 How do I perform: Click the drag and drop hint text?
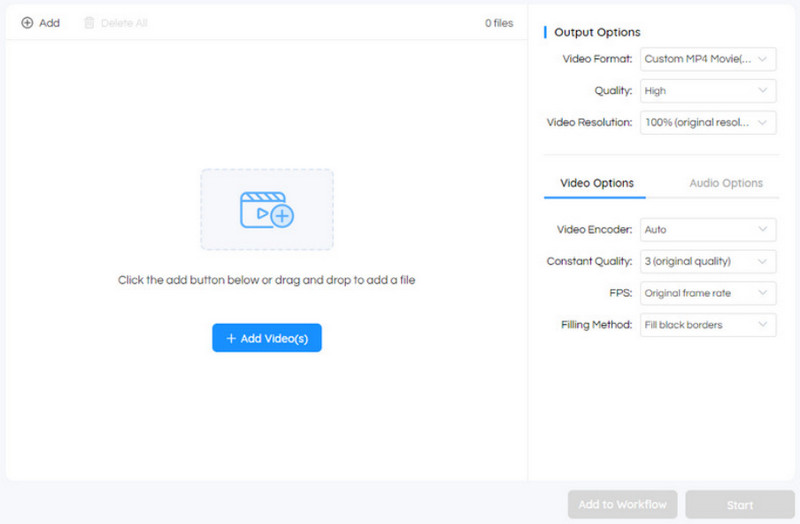[266, 281]
